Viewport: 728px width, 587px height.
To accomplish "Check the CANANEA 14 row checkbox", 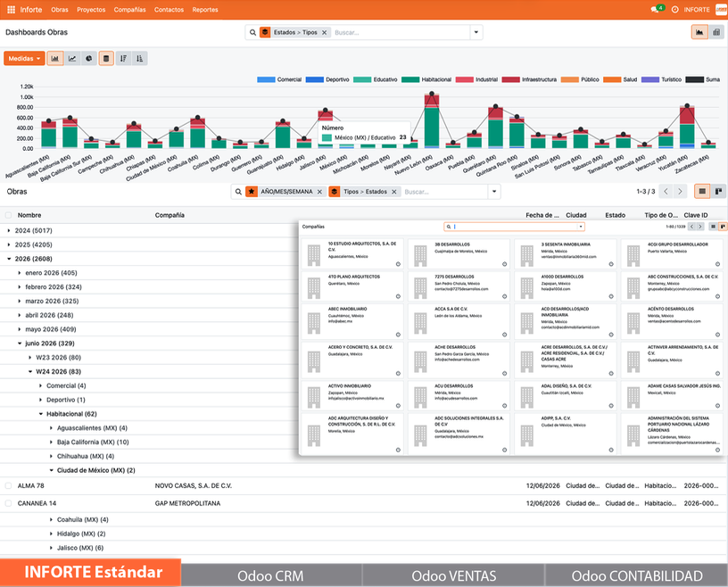I will click(8, 503).
